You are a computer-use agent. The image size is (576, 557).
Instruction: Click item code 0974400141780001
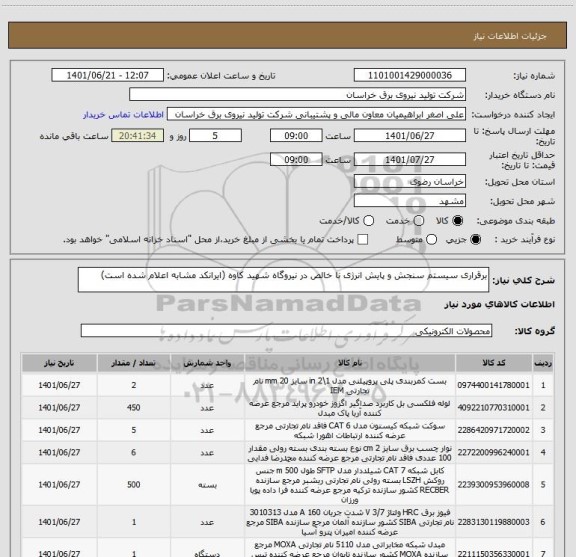pyautogui.click(x=493, y=385)
